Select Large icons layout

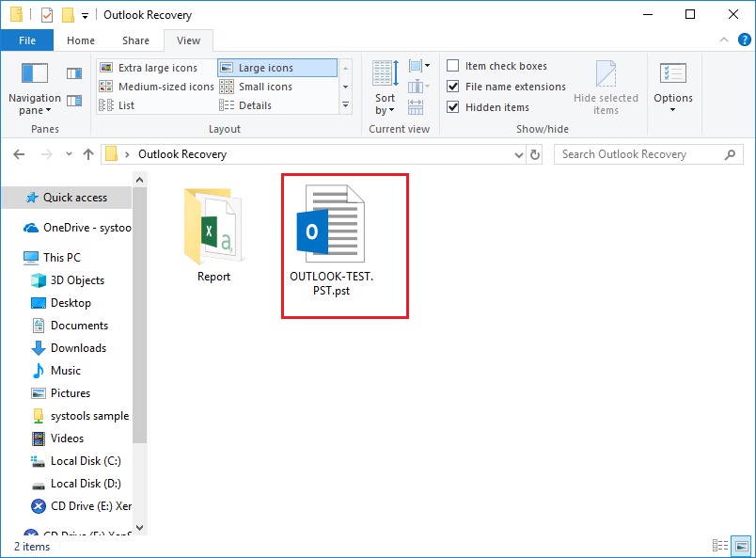pyautogui.click(x=277, y=68)
